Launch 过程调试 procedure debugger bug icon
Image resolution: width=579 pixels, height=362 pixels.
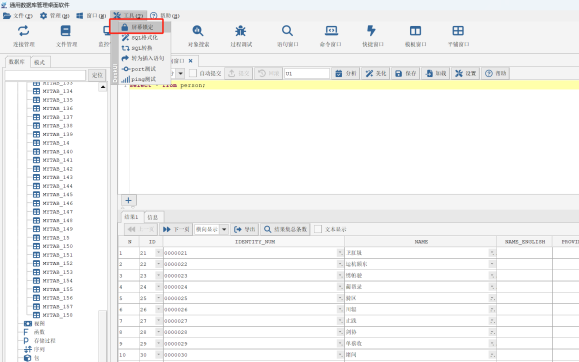(x=241, y=31)
